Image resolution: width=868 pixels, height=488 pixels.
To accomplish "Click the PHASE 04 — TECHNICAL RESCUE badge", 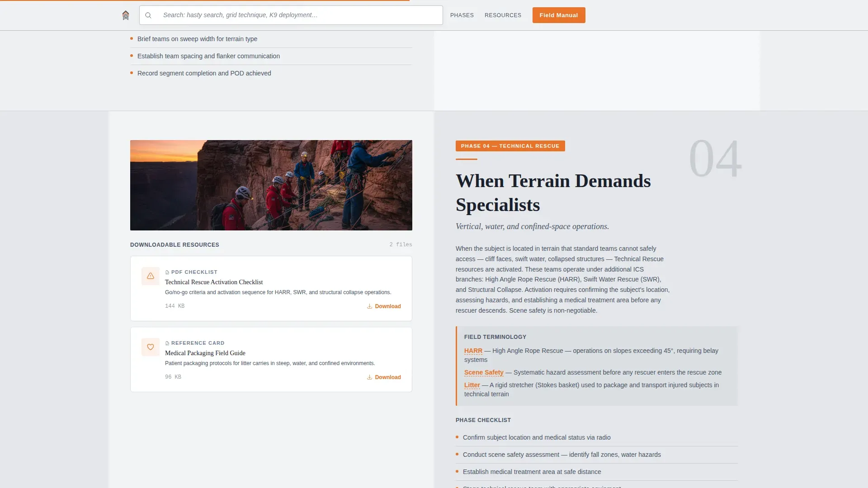I will [x=510, y=146].
